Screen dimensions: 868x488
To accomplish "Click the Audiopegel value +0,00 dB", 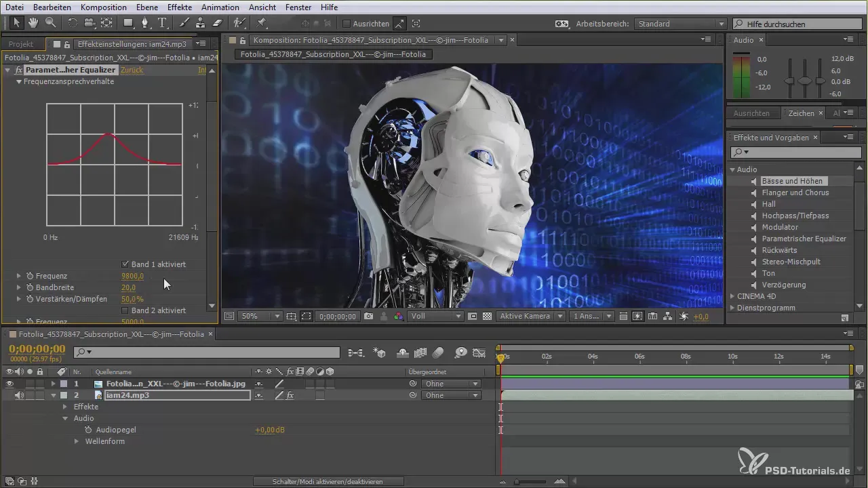I will click(270, 430).
